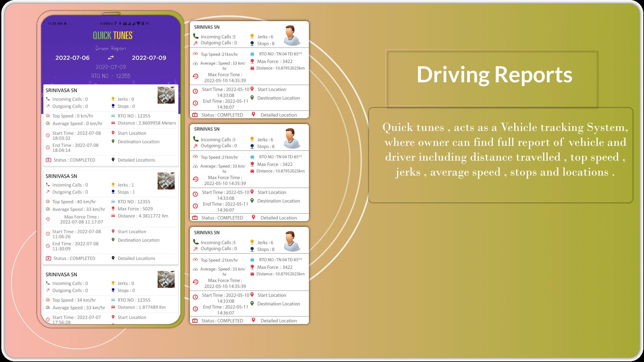Tap the driver avatar on the middle SRINIVAS SN card
The height and width of the screenshot is (362, 644).
(x=292, y=138)
